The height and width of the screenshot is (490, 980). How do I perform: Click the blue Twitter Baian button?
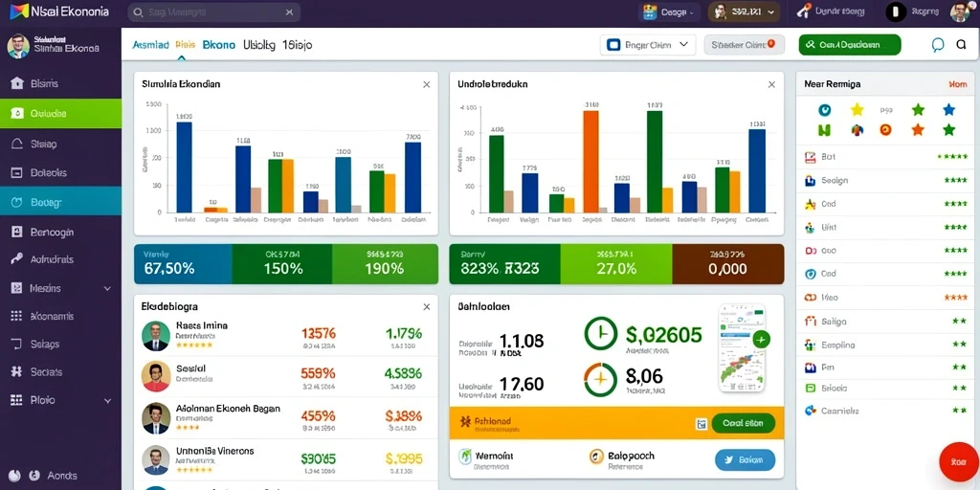(x=745, y=460)
